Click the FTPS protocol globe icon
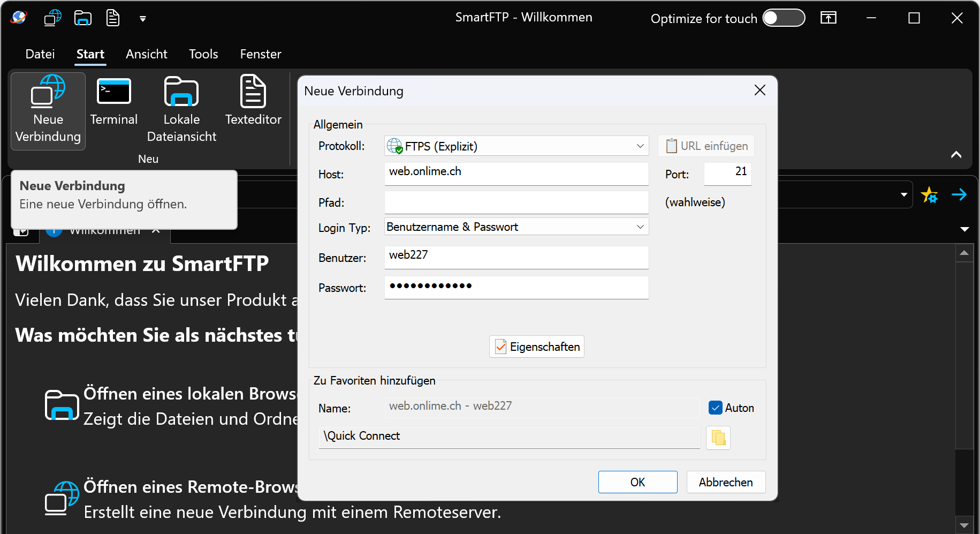The height and width of the screenshot is (534, 980). point(394,146)
